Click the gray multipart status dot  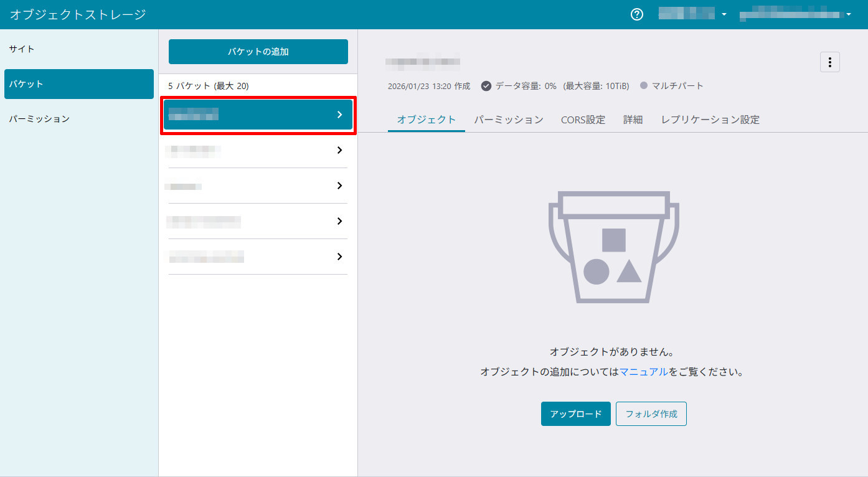click(643, 86)
